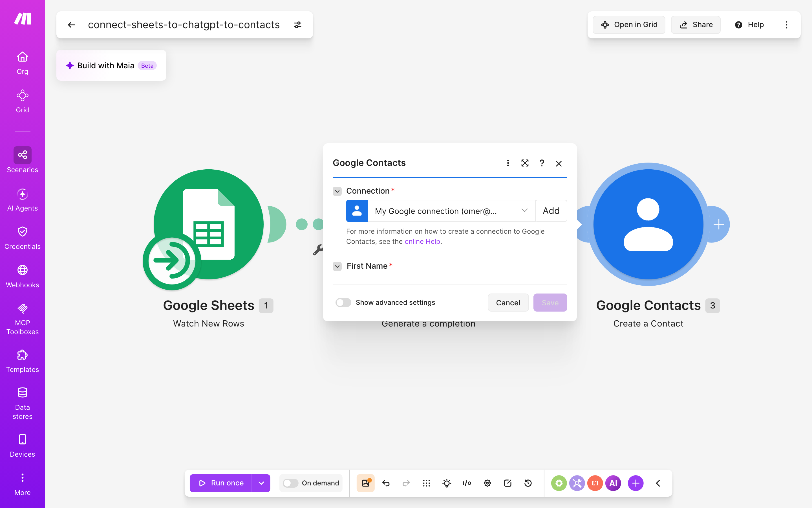Collapse the First Name field section
Viewport: 812px width, 508px height.
337,266
